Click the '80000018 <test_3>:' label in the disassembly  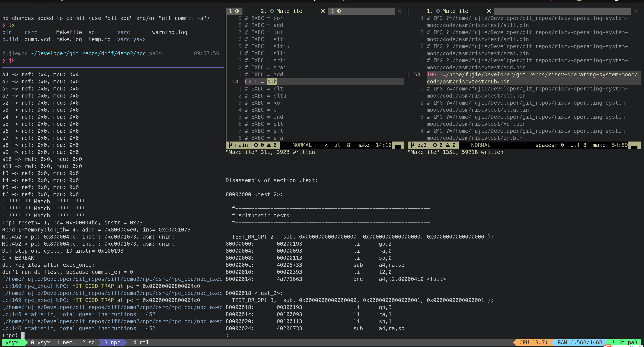coord(254,293)
